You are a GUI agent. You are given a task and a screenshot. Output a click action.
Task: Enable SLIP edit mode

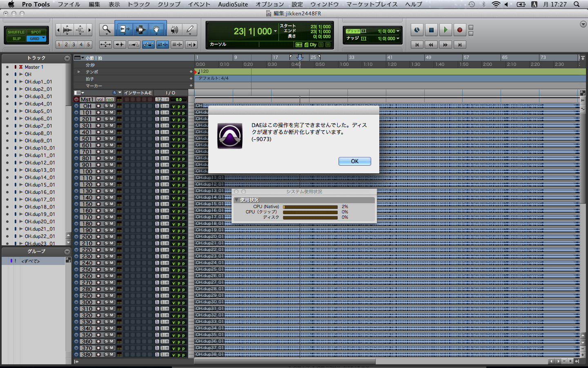[x=16, y=38]
